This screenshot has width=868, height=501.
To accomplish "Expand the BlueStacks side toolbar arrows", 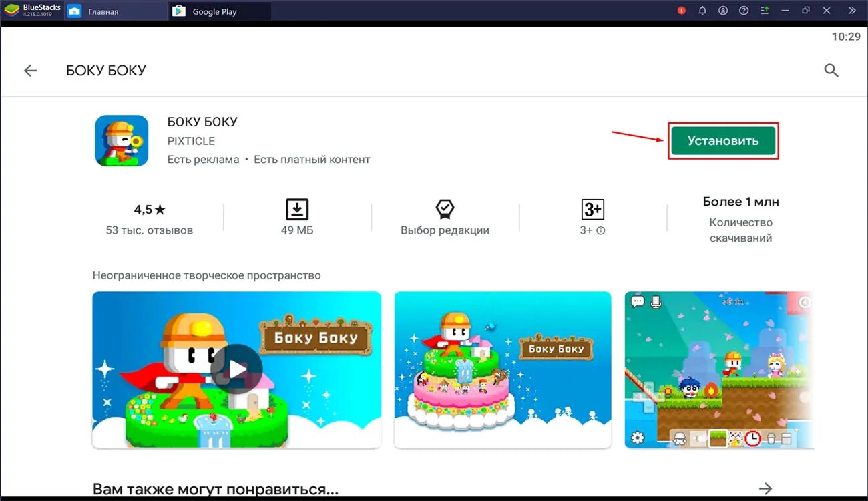I will coord(853,11).
